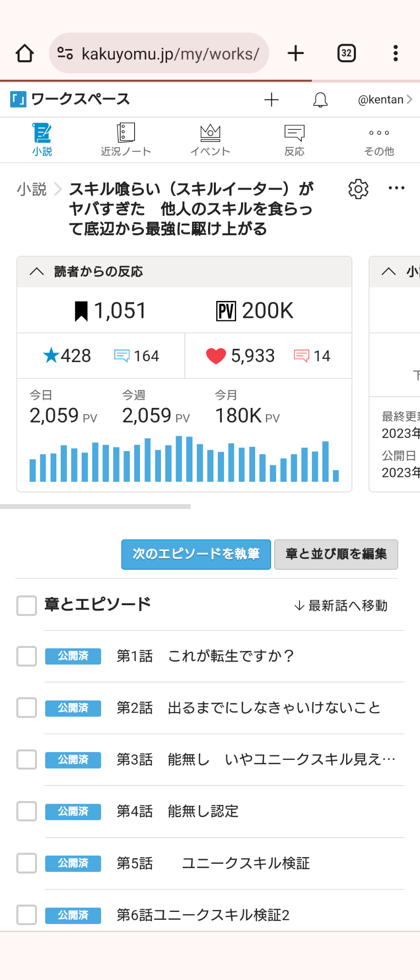Image resolution: width=420 pixels, height=980 pixels.
Task: Tick the checkbox next to 第4話 能無し認定
Action: 27,811
